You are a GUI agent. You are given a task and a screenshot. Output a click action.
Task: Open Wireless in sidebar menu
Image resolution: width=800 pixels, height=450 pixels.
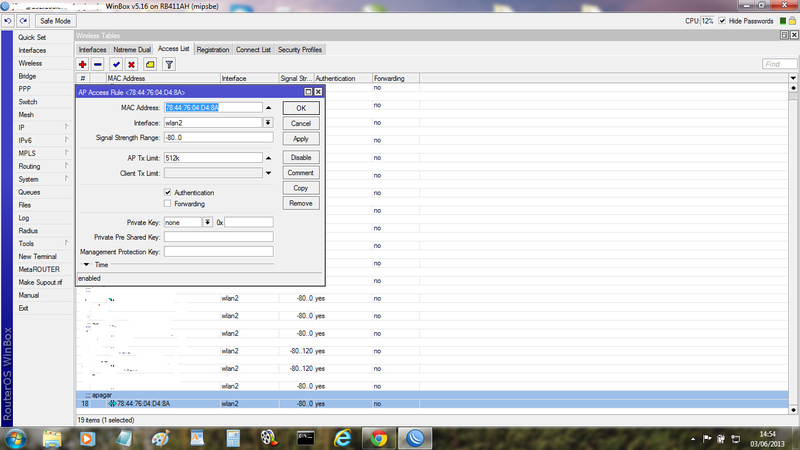pos(30,63)
